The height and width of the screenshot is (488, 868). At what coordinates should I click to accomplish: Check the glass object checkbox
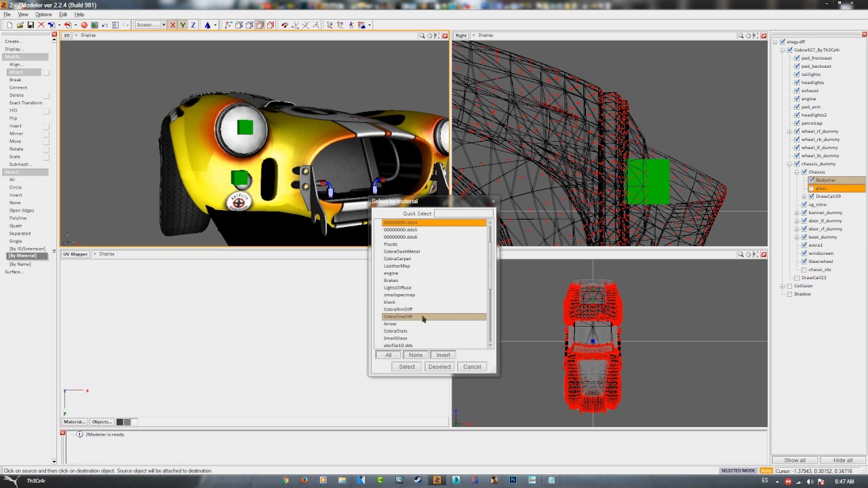click(811, 188)
